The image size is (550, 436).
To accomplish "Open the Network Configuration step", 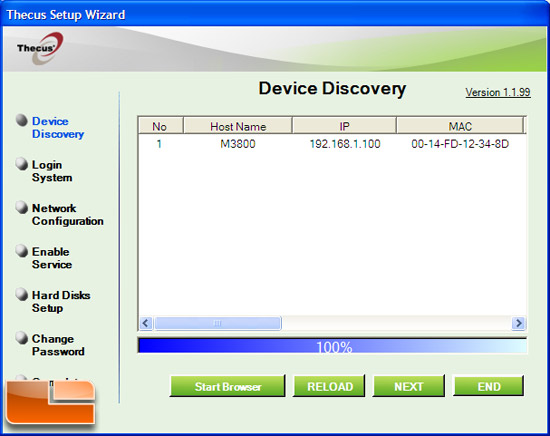I will click(x=68, y=215).
